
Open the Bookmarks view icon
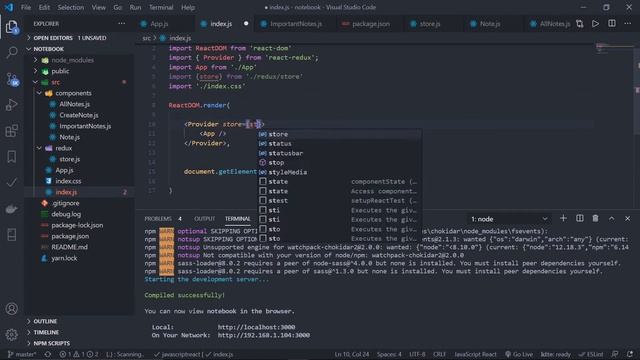click(12, 157)
